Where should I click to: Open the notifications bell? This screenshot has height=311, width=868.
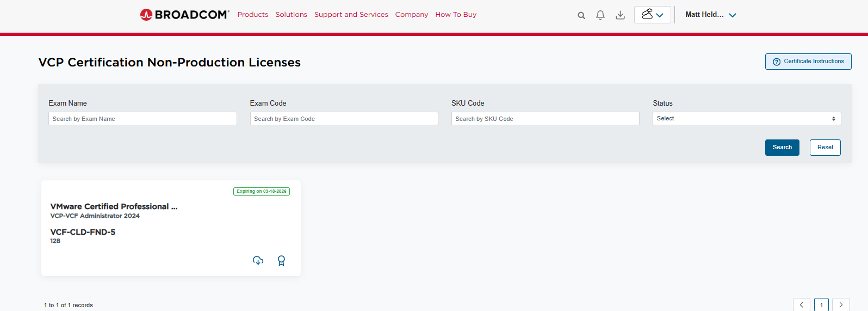pyautogui.click(x=600, y=15)
